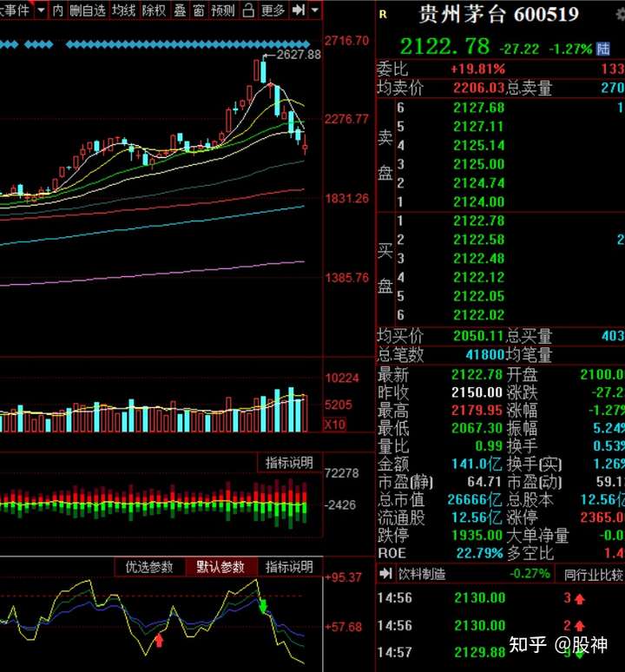Click the arrow icon left of 饮料制造
Screen dimensions: 625x672
click(x=386, y=573)
